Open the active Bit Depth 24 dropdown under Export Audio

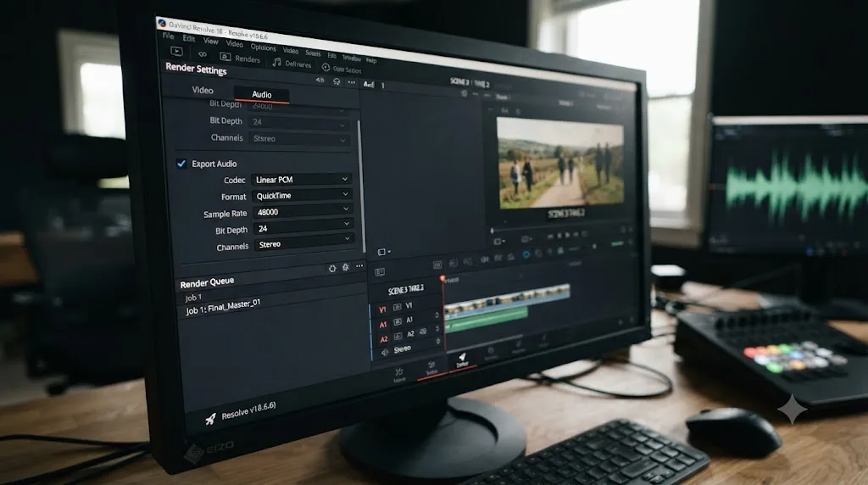pos(303,227)
